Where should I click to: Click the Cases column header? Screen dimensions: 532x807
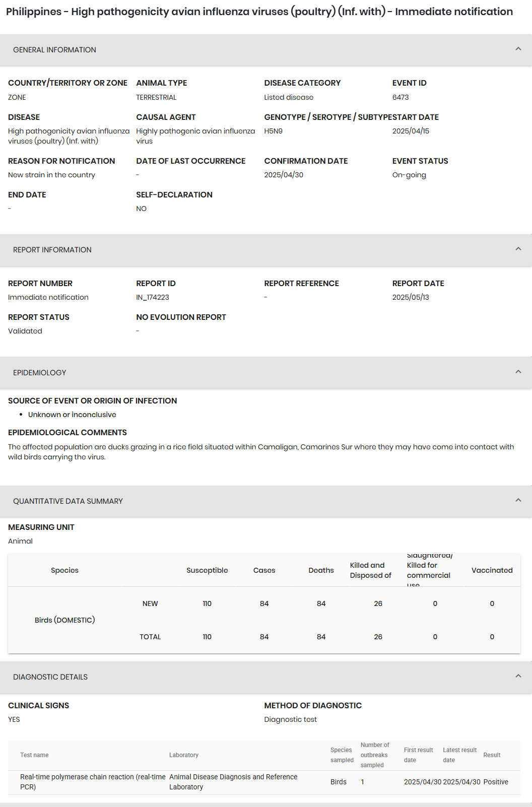coord(264,570)
